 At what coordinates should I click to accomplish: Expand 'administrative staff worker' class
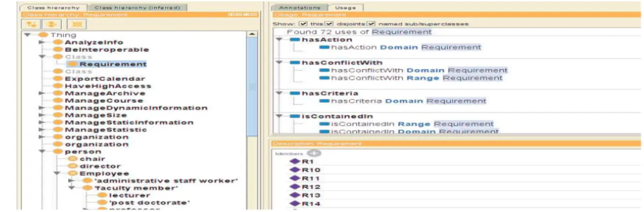point(72,180)
